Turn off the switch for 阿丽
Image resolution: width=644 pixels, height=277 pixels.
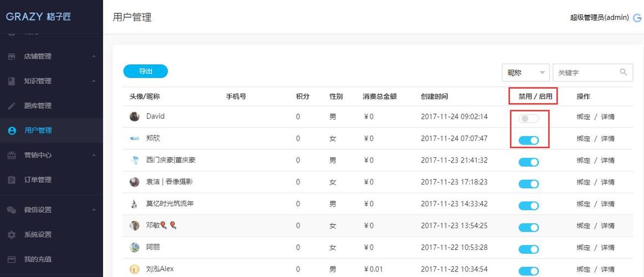[528, 249]
